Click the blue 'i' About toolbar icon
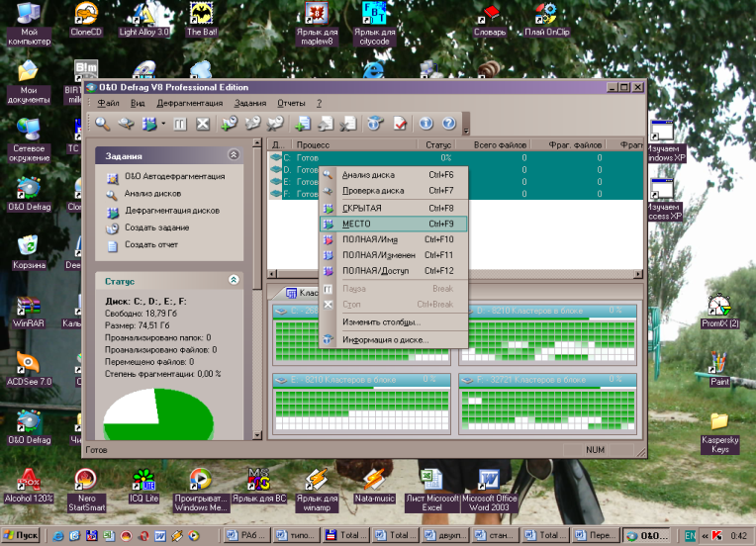The height and width of the screenshot is (546, 756). click(425, 124)
